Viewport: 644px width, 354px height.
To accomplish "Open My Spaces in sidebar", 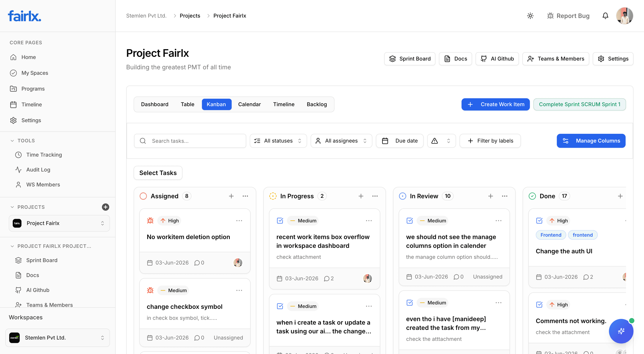I will (x=35, y=73).
